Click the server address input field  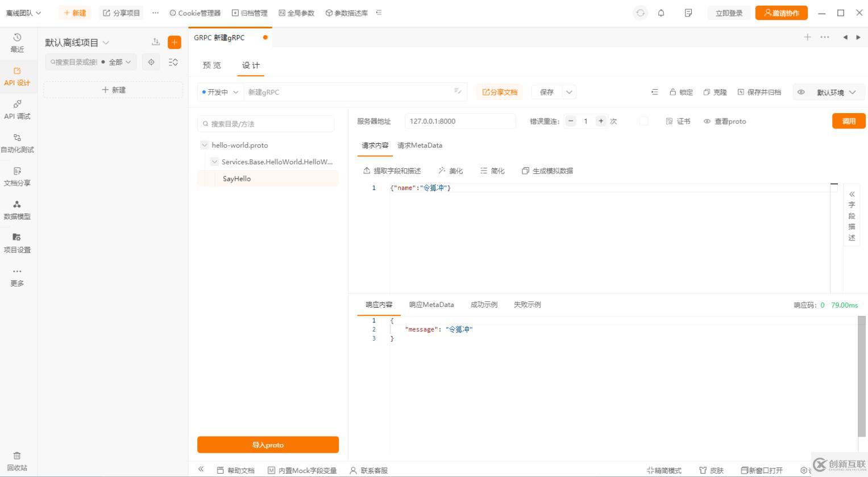tap(460, 121)
